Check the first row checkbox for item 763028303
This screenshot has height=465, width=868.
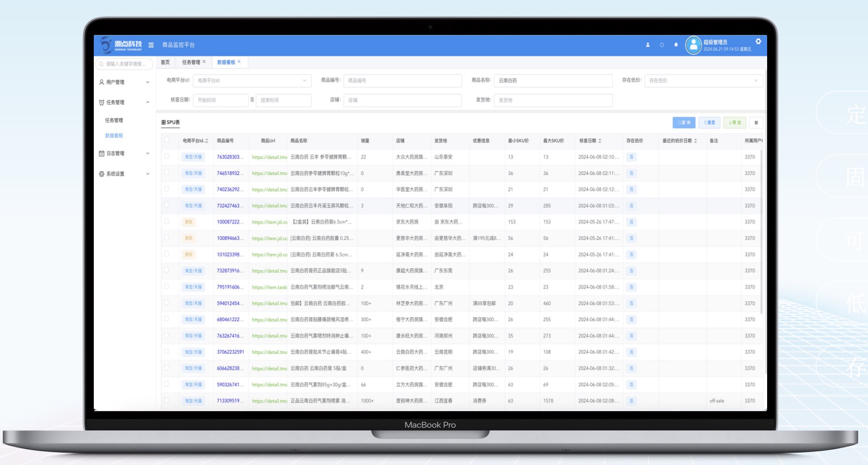coord(167,156)
